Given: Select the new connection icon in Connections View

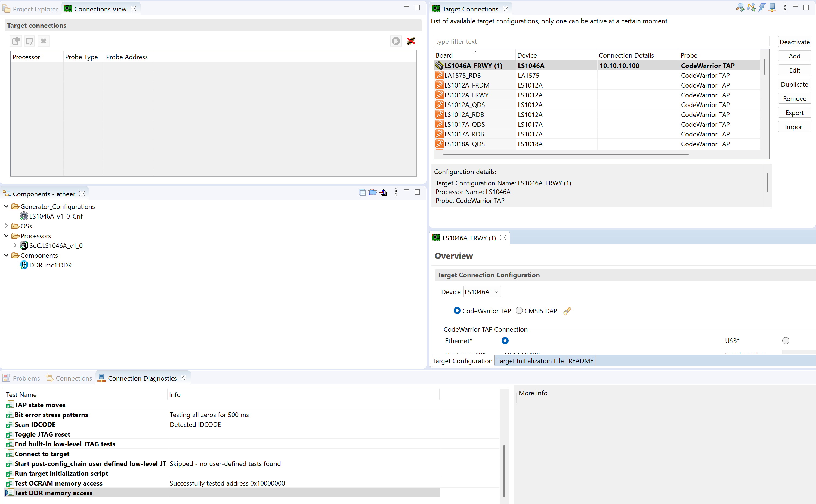Looking at the screenshot, I should click(16, 41).
